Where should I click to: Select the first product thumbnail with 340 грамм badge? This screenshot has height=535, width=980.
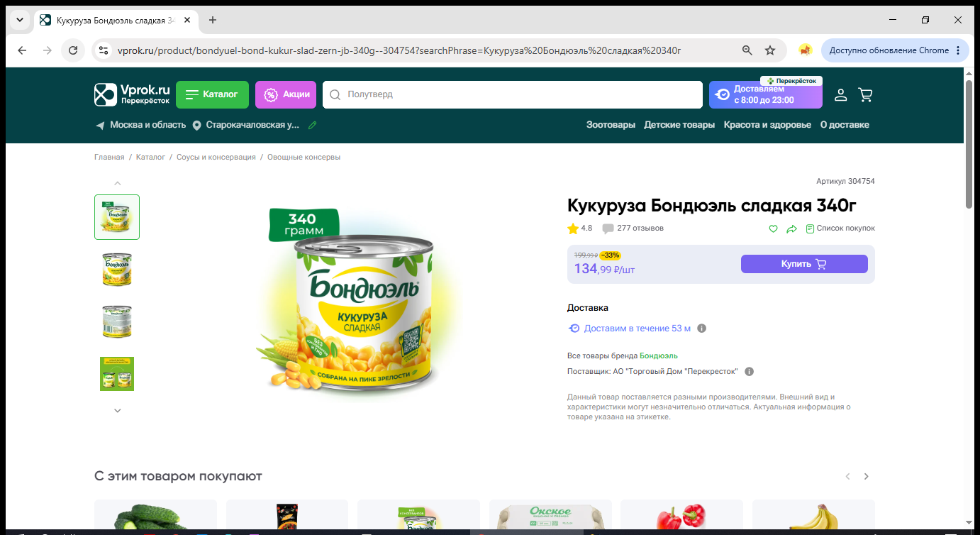click(117, 217)
